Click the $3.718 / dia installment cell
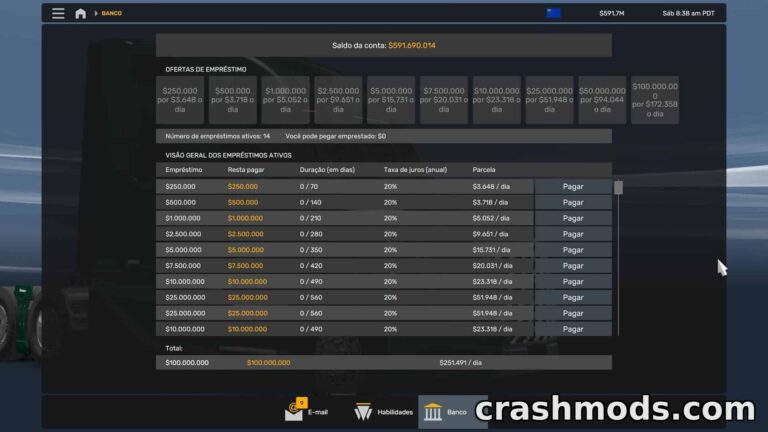The image size is (768, 432). pos(490,202)
